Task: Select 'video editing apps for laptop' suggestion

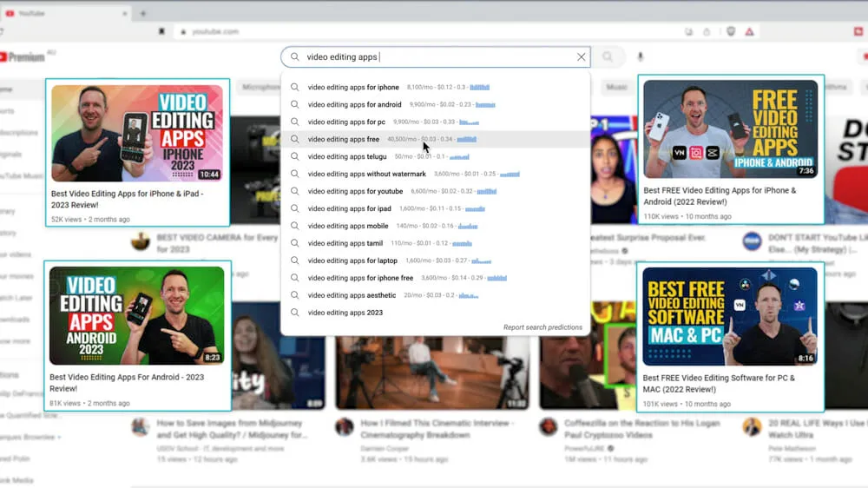Action: pyautogui.click(x=352, y=260)
